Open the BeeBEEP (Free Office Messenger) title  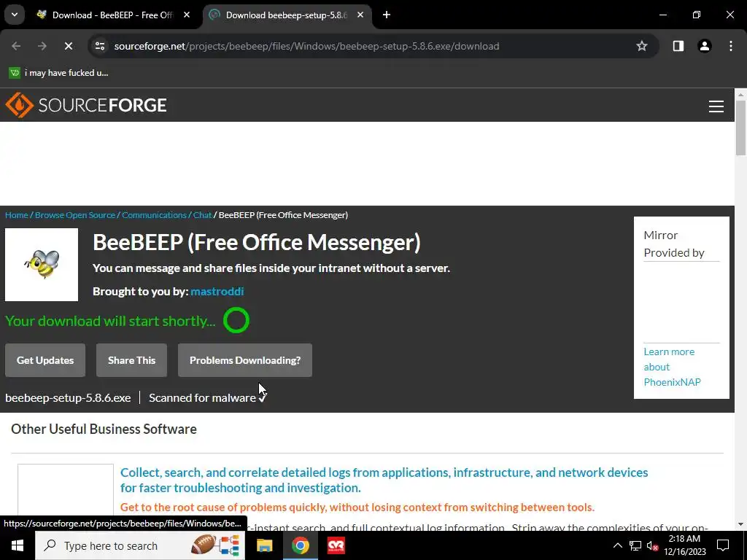pos(256,242)
